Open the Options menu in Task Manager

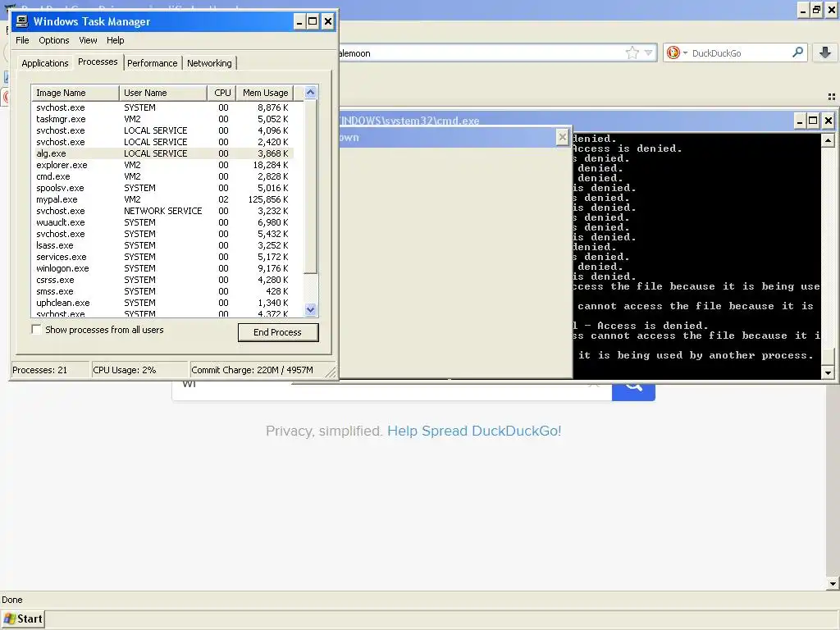pyautogui.click(x=54, y=40)
